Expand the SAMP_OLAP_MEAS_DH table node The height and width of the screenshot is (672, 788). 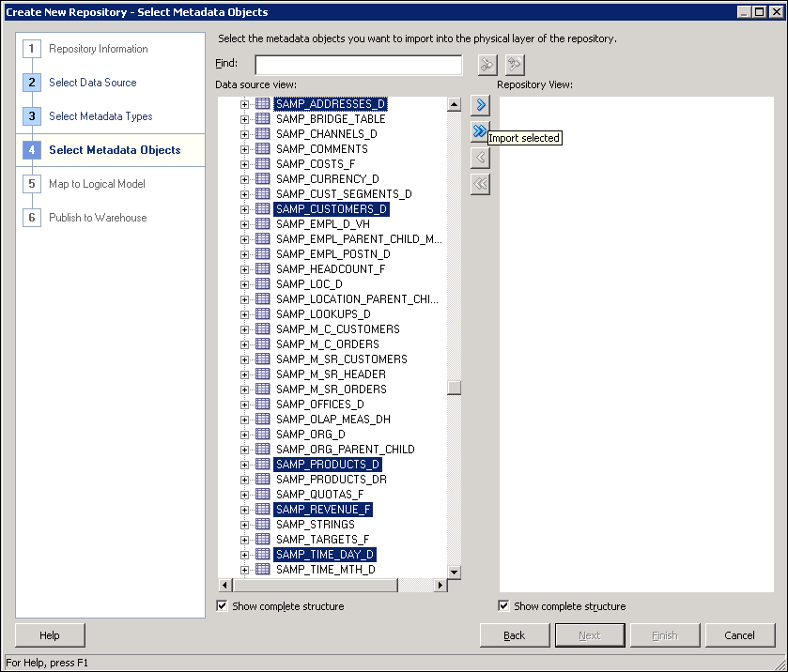(x=244, y=420)
